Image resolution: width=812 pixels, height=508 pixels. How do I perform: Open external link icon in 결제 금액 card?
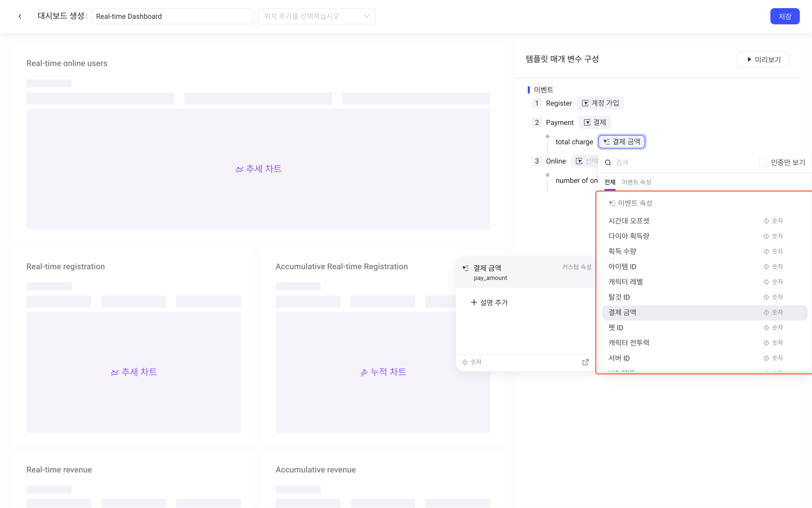[x=585, y=362]
